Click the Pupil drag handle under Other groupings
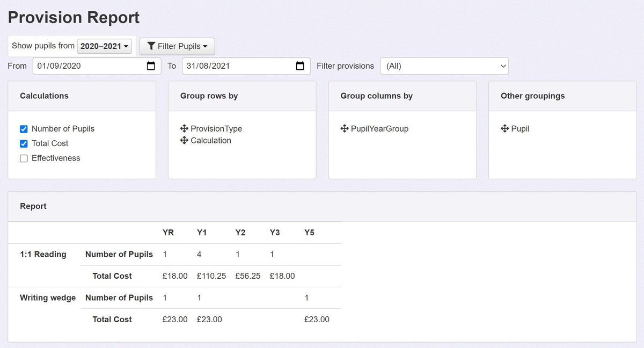 (504, 128)
